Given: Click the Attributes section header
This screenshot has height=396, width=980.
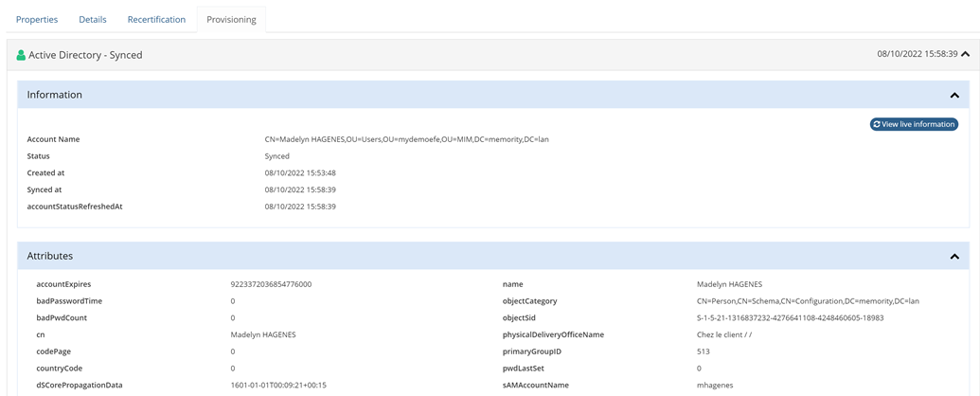Looking at the screenshot, I should pyautogui.click(x=493, y=256).
